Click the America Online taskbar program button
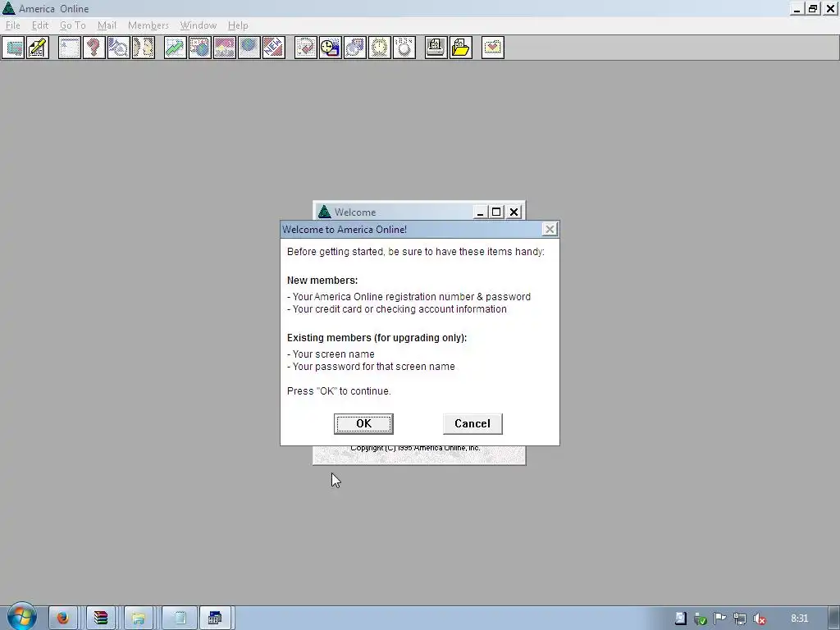This screenshot has width=840, height=630. coord(215,619)
